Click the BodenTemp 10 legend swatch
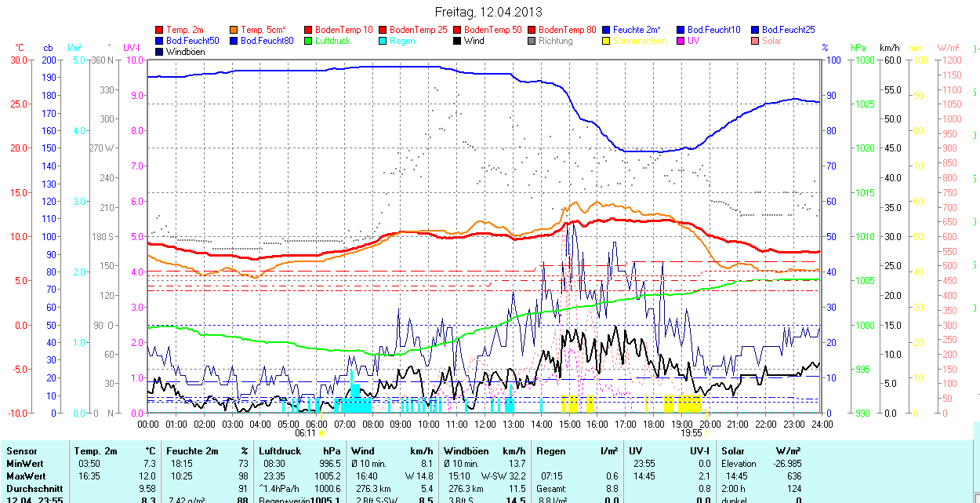This screenshot has width=980, height=503. (x=308, y=30)
